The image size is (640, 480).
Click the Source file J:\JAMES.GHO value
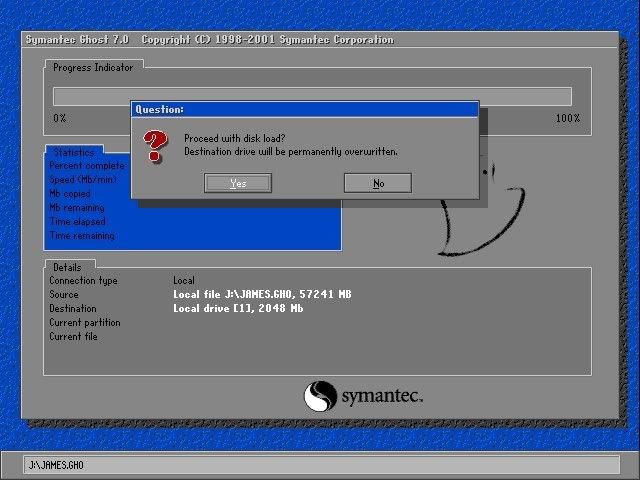(262, 295)
